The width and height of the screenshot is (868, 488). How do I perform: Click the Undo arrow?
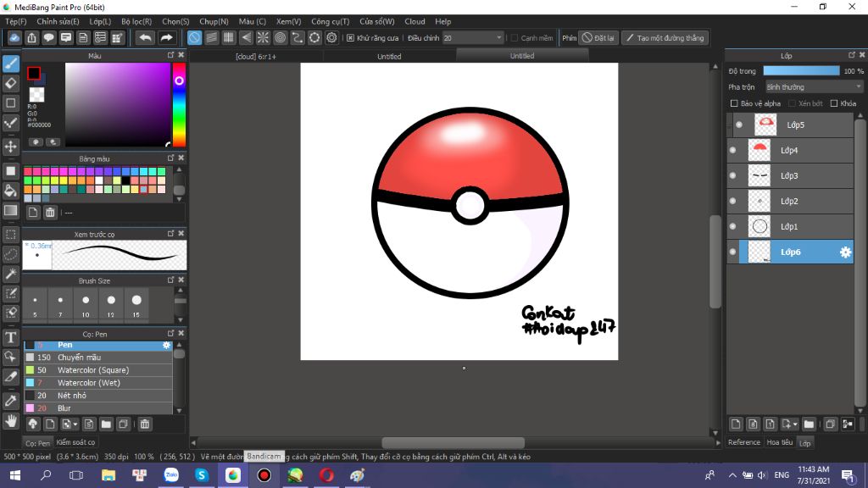pyautogui.click(x=145, y=37)
